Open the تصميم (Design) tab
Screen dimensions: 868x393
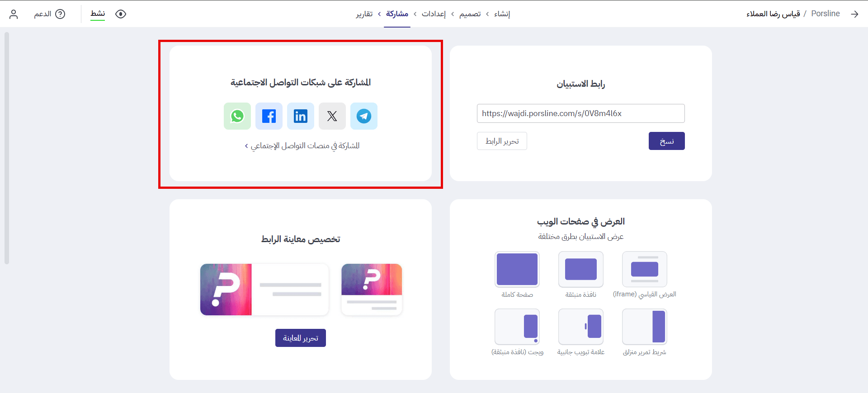[470, 14]
